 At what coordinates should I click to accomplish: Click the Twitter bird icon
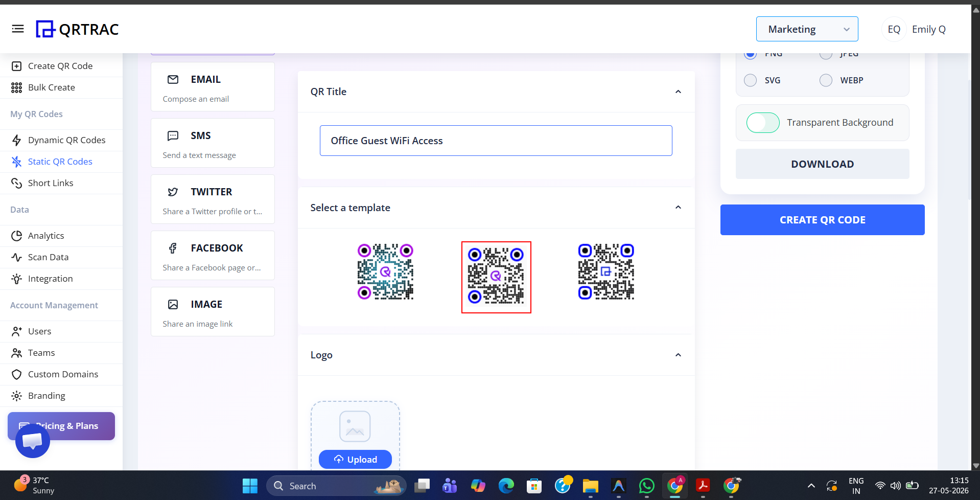[x=173, y=192]
